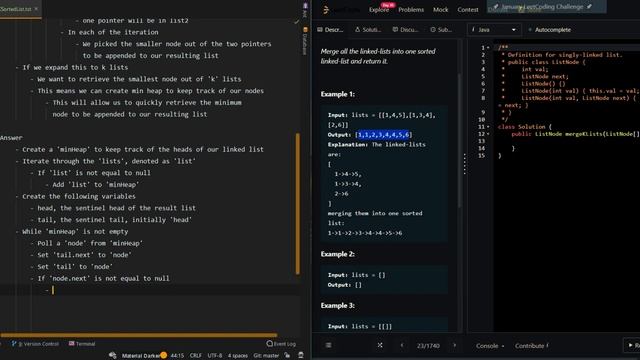This screenshot has height=360, width=640.
Task: Open the Event Log panel
Action: (281, 344)
